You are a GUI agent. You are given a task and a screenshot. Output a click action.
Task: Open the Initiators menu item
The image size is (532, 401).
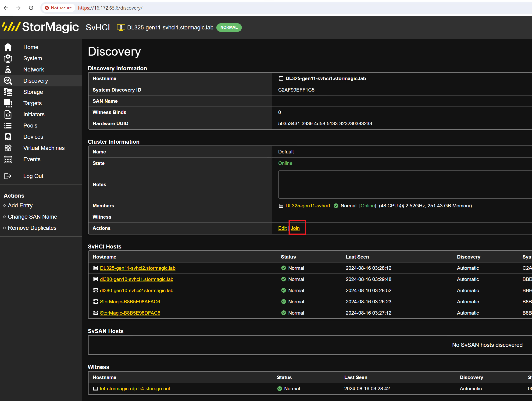coord(34,114)
